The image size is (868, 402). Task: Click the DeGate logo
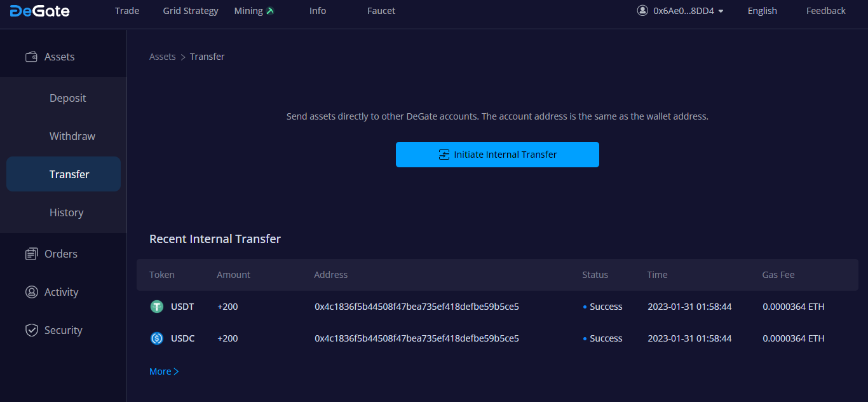39,11
